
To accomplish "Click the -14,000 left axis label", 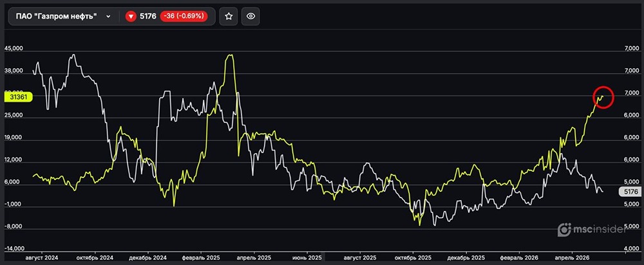I will click(14, 248).
